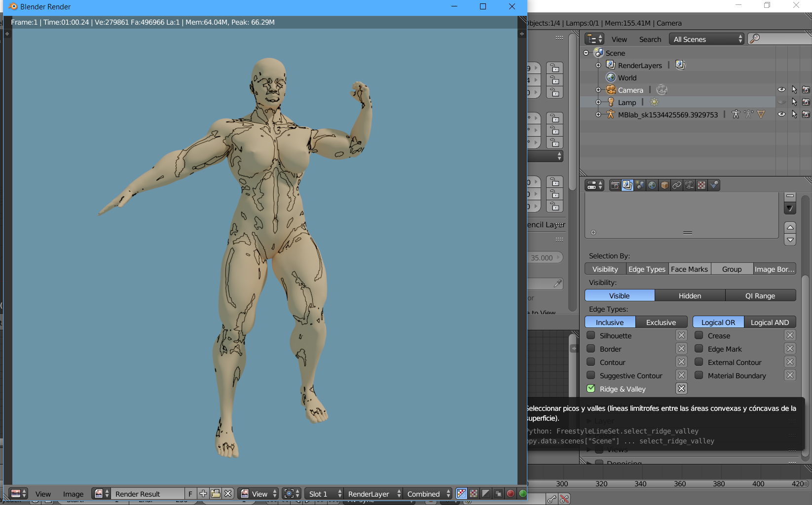Image resolution: width=812 pixels, height=505 pixels.
Task: Open the Object properties tab cube icon
Action: 664,185
